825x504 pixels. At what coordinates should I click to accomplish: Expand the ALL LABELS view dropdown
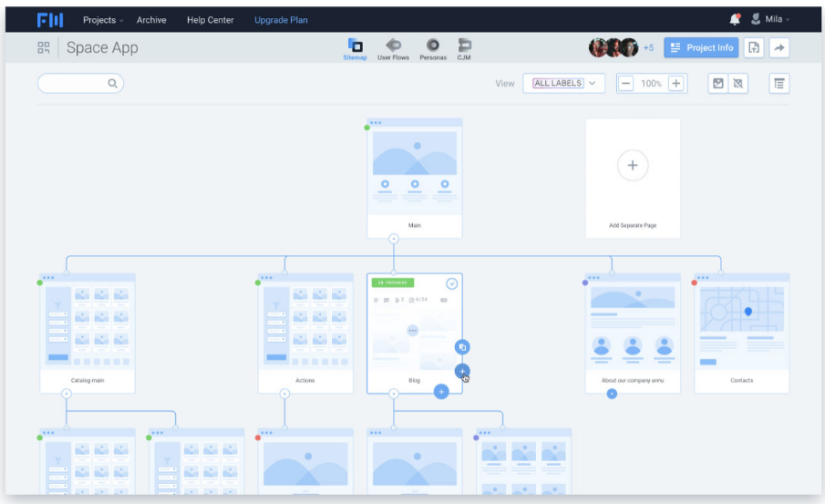[563, 83]
